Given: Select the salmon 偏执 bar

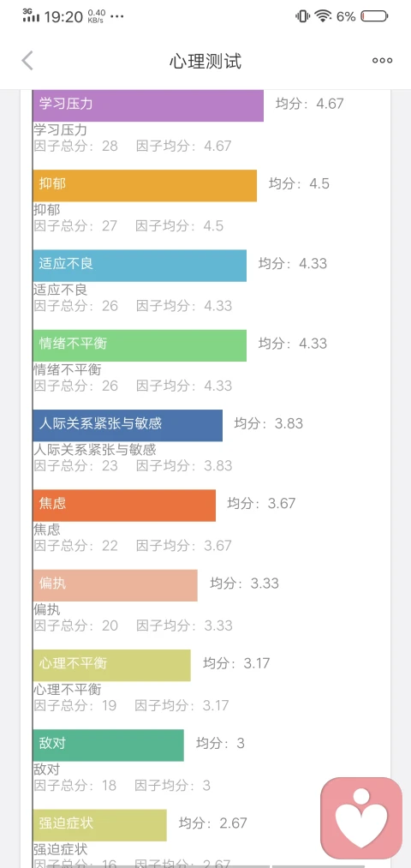Looking at the screenshot, I should pyautogui.click(x=115, y=585).
